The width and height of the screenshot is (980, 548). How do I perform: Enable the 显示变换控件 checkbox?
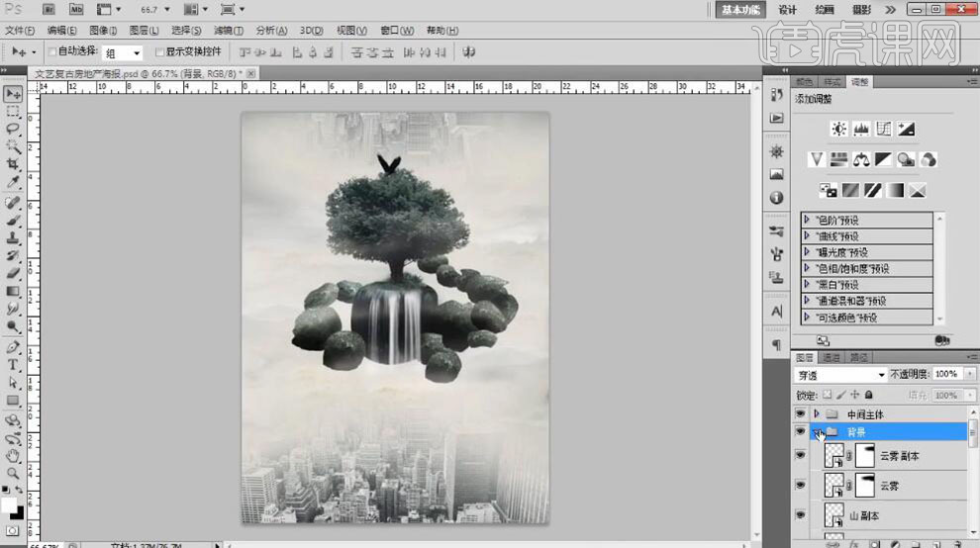(159, 51)
